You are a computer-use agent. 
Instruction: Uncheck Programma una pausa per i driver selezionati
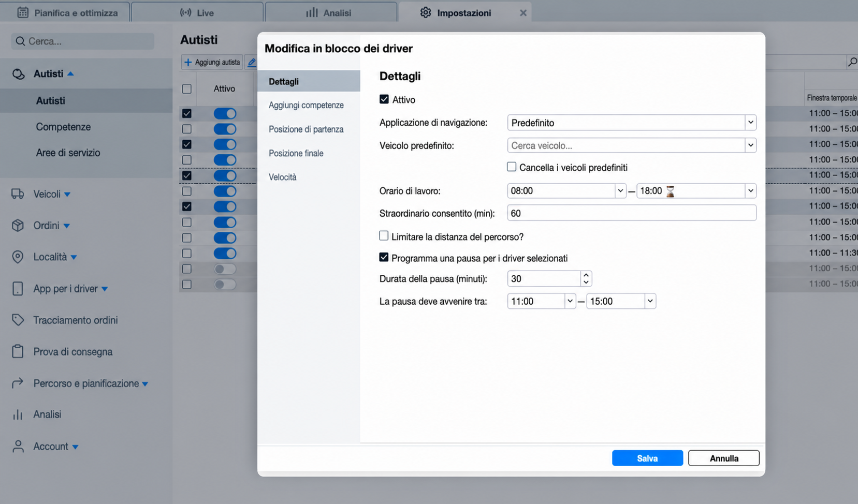pyautogui.click(x=384, y=257)
